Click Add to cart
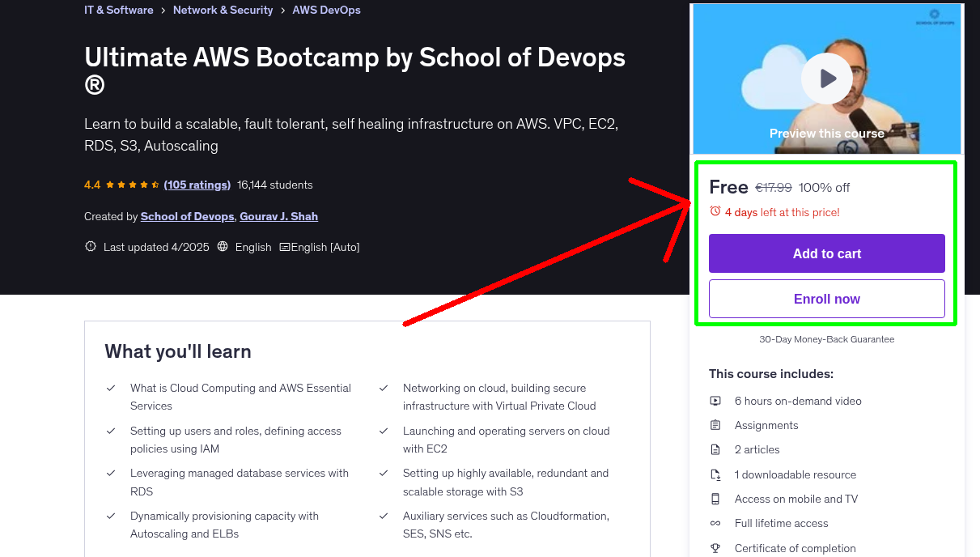This screenshot has height=557, width=980. [x=826, y=253]
